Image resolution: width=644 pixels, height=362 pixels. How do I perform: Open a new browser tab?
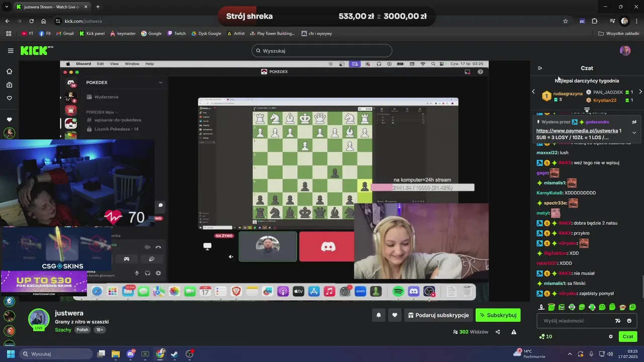98,7
